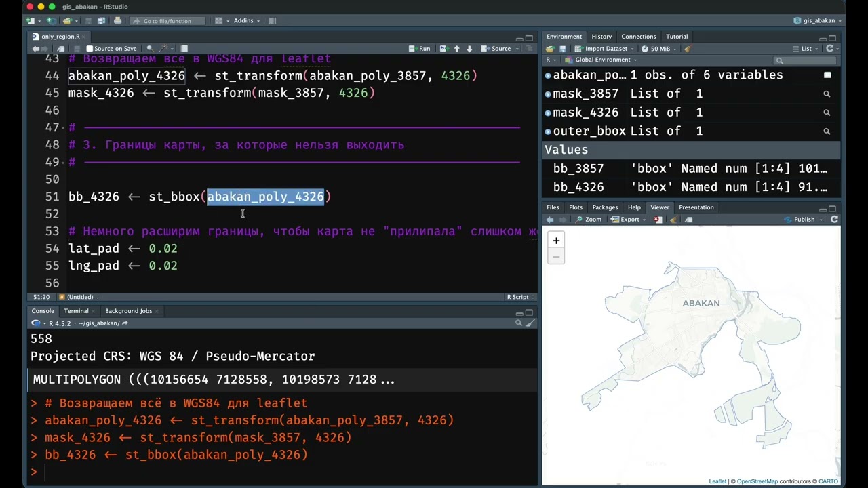Click the Save all documents icon
This screenshot has width=868, height=488.
click(x=101, y=21)
